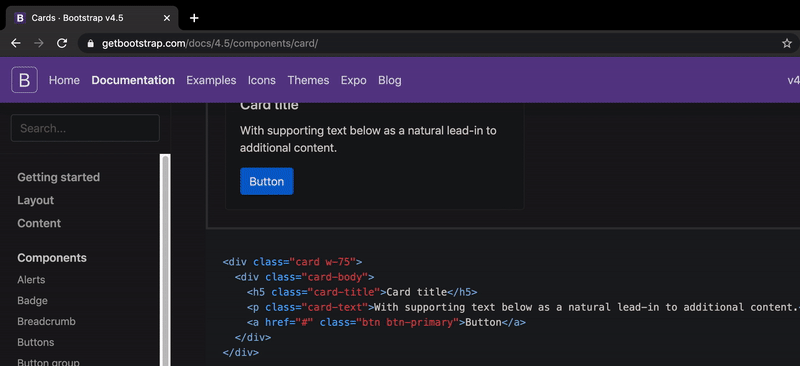
Task: Focus the Search docs input field
Action: point(85,128)
